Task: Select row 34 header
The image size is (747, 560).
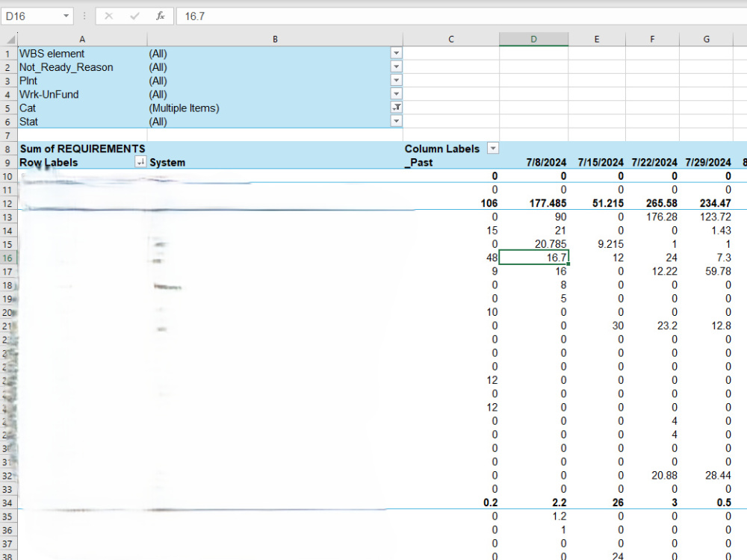Action: point(8,503)
